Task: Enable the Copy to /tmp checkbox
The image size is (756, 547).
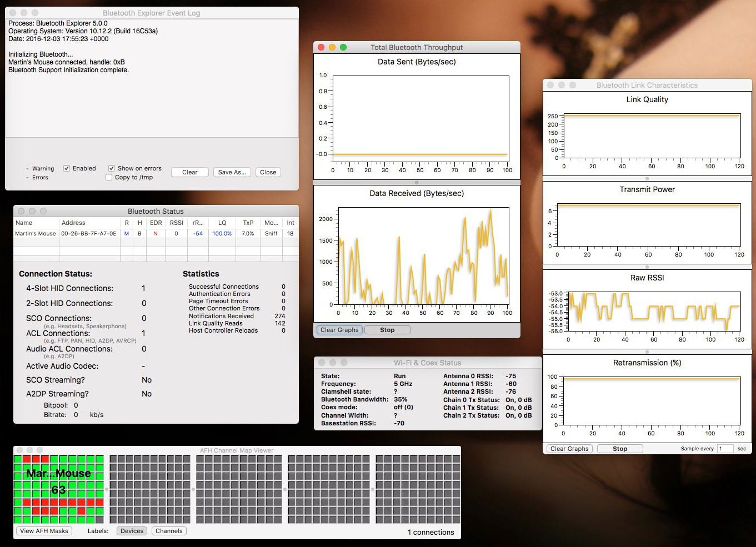Action: (x=109, y=177)
